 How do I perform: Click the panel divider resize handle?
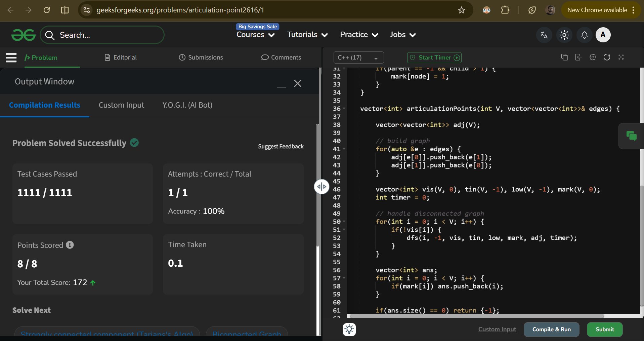click(321, 187)
